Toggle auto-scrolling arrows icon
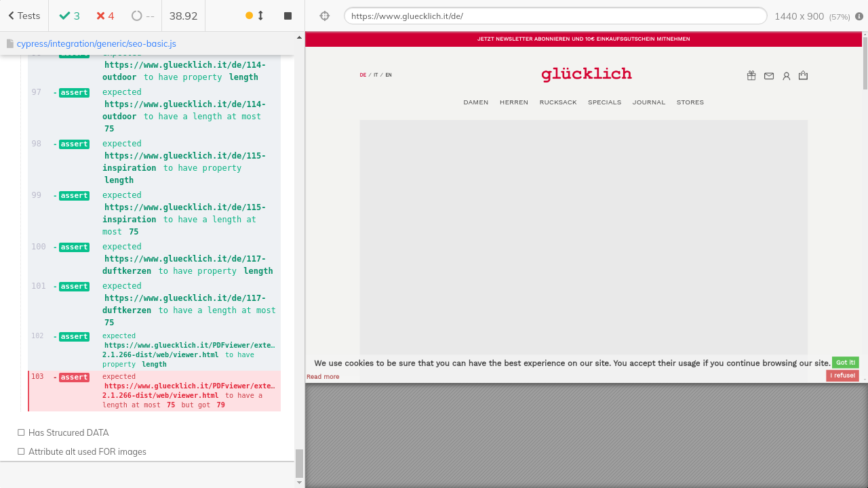 tap(260, 16)
